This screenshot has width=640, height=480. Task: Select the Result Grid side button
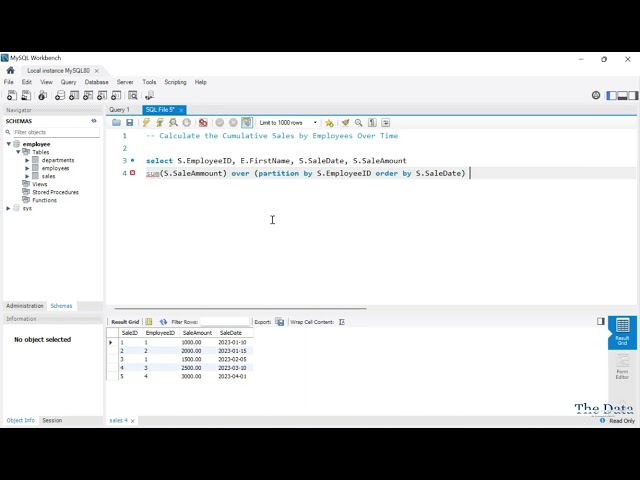(622, 332)
